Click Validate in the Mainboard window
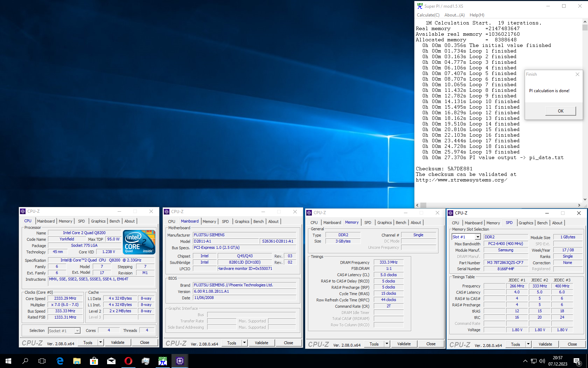The height and width of the screenshot is (368, 588). click(x=261, y=343)
